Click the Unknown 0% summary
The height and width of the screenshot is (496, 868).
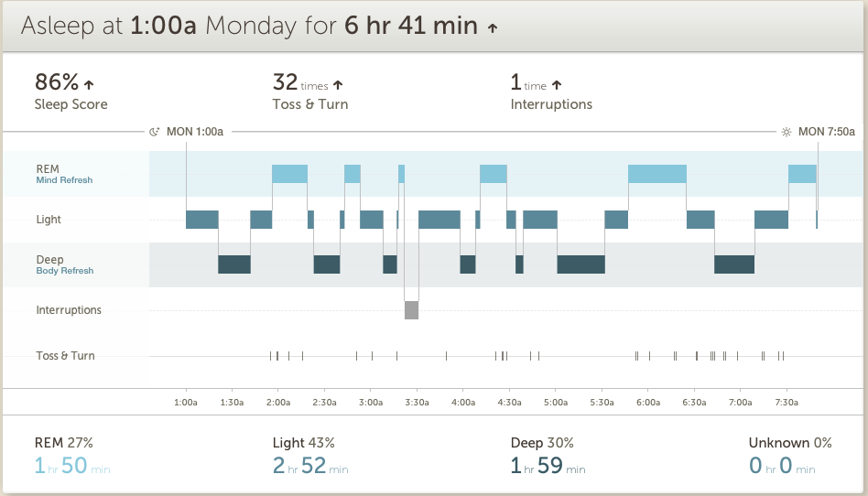point(789,443)
